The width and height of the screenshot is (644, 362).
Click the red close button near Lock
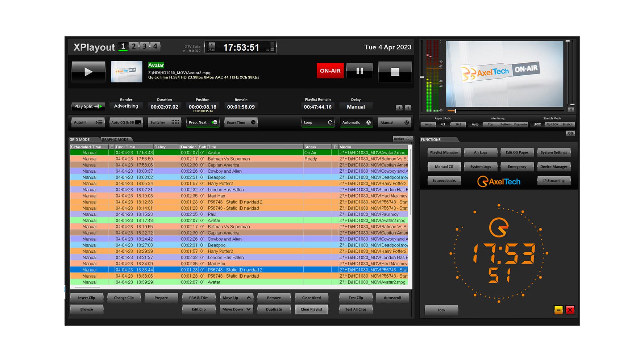pyautogui.click(x=570, y=310)
